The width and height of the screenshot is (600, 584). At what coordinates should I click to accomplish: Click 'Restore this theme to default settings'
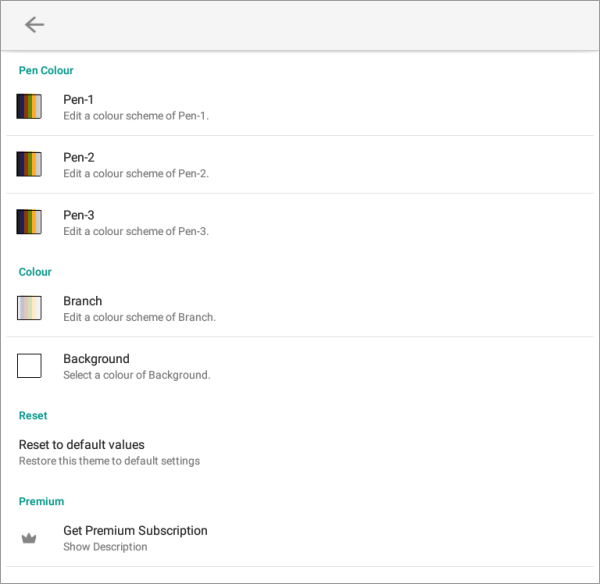point(109,461)
